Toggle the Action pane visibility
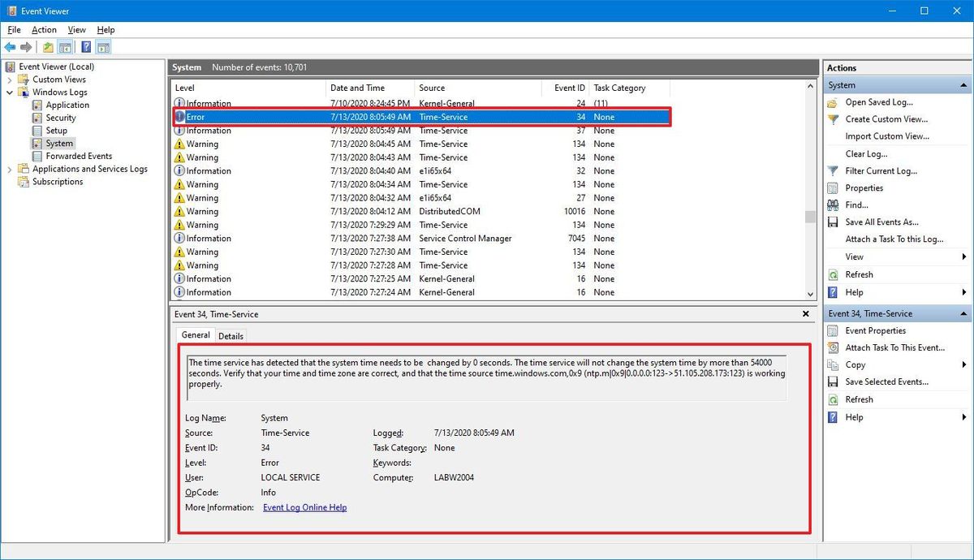The width and height of the screenshot is (974, 560). [103, 46]
